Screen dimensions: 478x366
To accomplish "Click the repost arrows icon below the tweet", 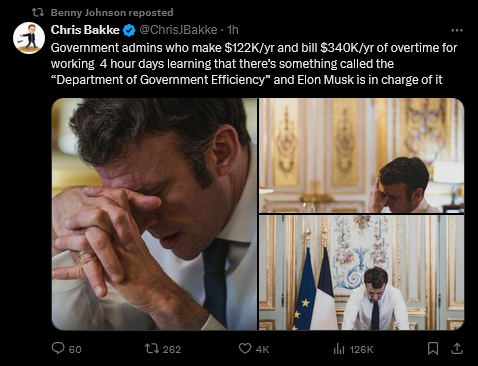I will coord(152,349).
